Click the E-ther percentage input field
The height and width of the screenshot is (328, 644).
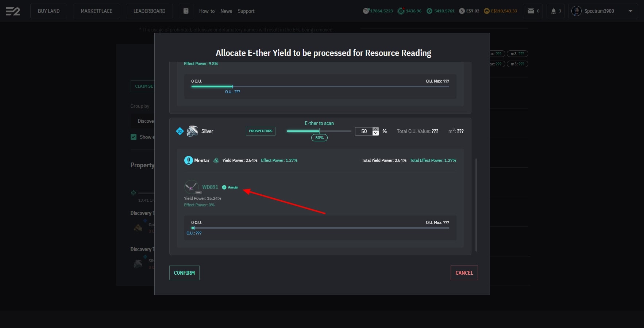point(364,131)
